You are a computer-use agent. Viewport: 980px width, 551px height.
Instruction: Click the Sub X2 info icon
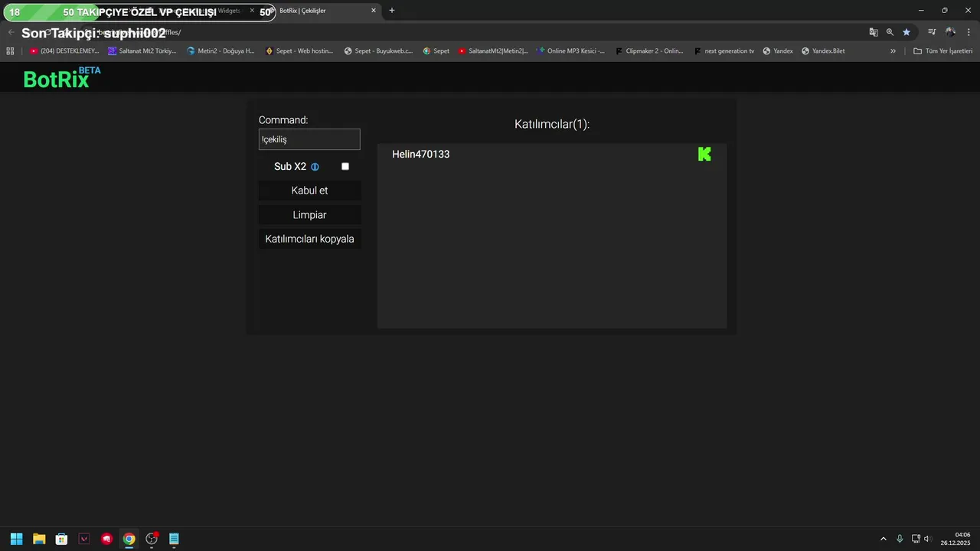[x=315, y=167]
